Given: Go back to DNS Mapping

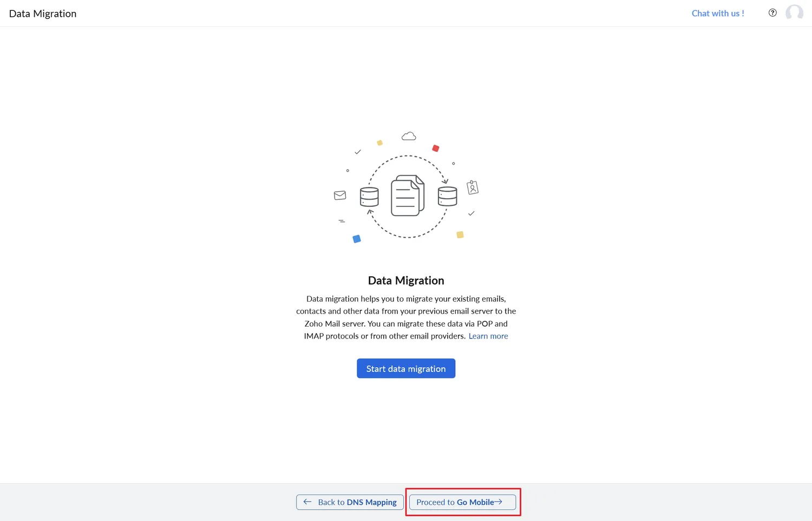Looking at the screenshot, I should click(x=350, y=502).
